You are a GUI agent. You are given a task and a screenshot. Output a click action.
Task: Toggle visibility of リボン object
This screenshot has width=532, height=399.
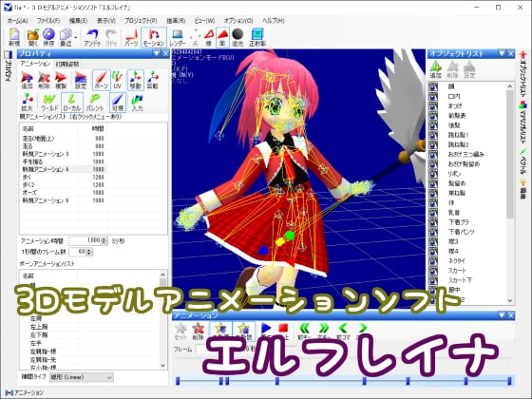(x=433, y=174)
